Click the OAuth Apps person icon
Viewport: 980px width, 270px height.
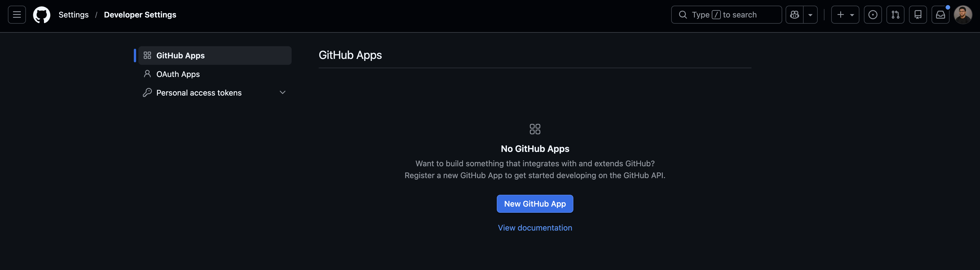(x=147, y=74)
